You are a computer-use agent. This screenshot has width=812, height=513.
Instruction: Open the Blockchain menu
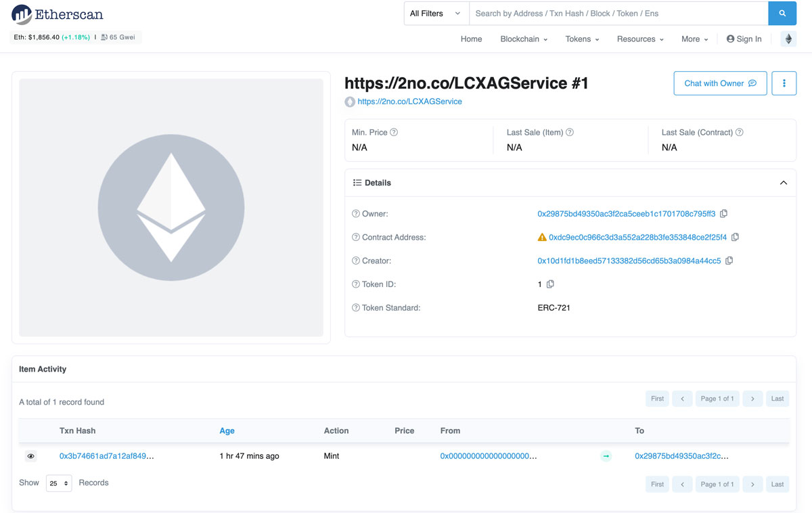pos(523,39)
